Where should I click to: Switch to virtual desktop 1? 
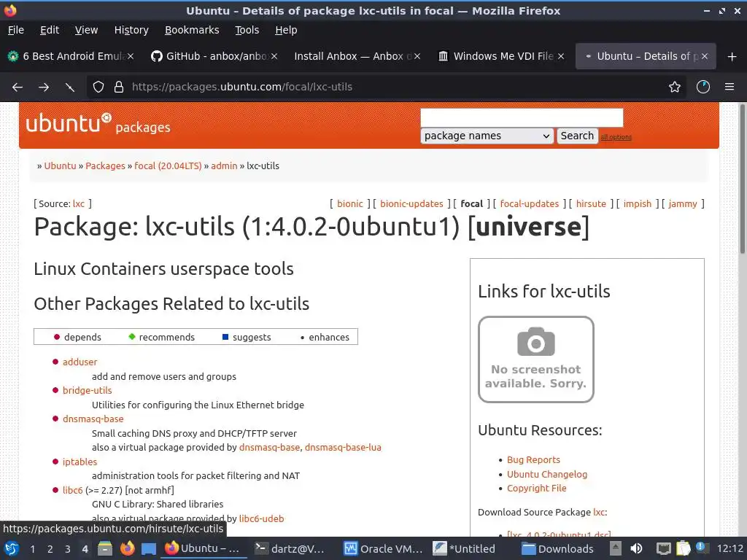(32, 549)
